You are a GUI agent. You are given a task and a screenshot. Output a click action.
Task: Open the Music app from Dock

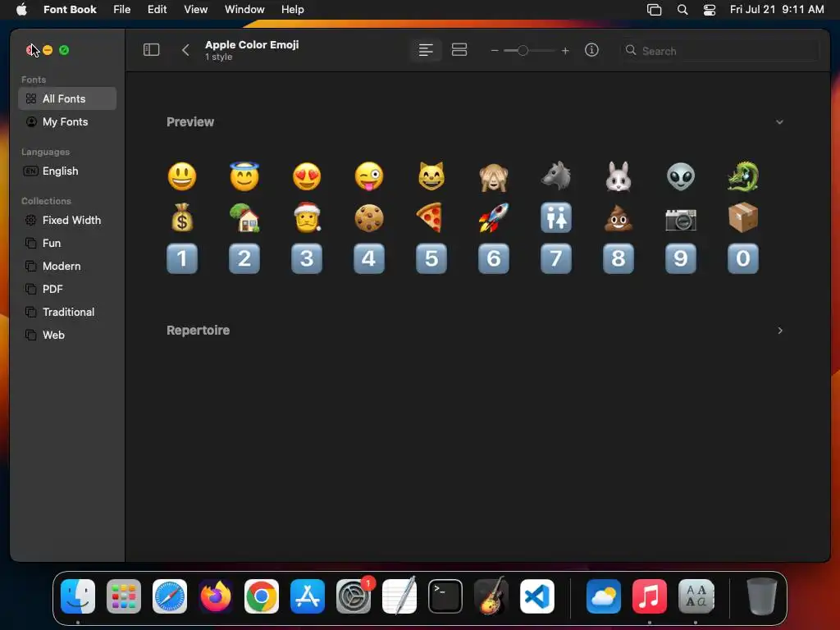650,596
